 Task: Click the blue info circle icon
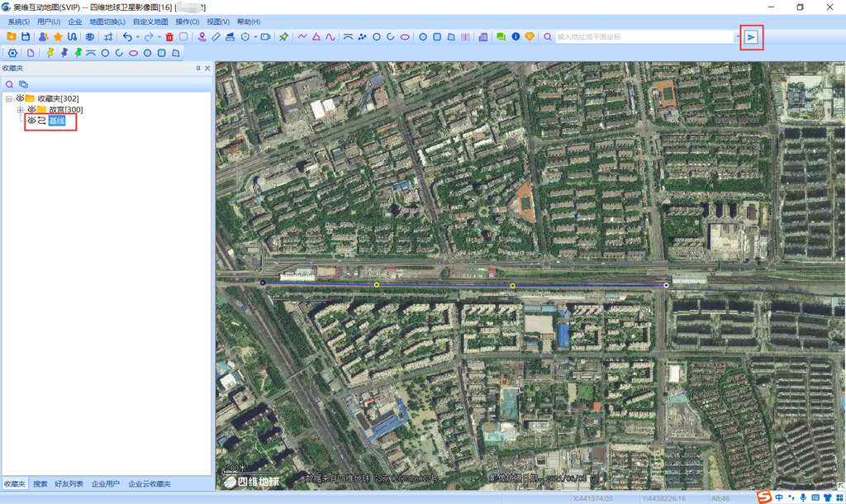coord(516,37)
